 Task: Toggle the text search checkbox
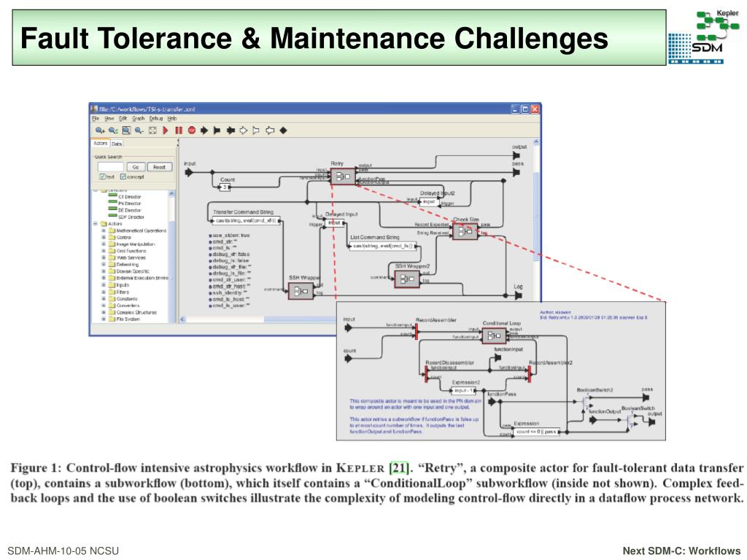pos(102,176)
